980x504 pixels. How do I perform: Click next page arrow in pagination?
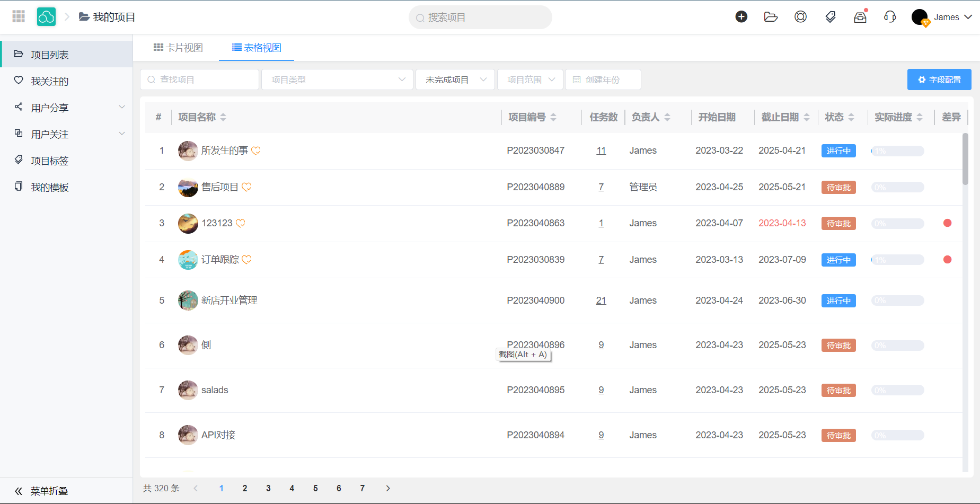tap(388, 488)
